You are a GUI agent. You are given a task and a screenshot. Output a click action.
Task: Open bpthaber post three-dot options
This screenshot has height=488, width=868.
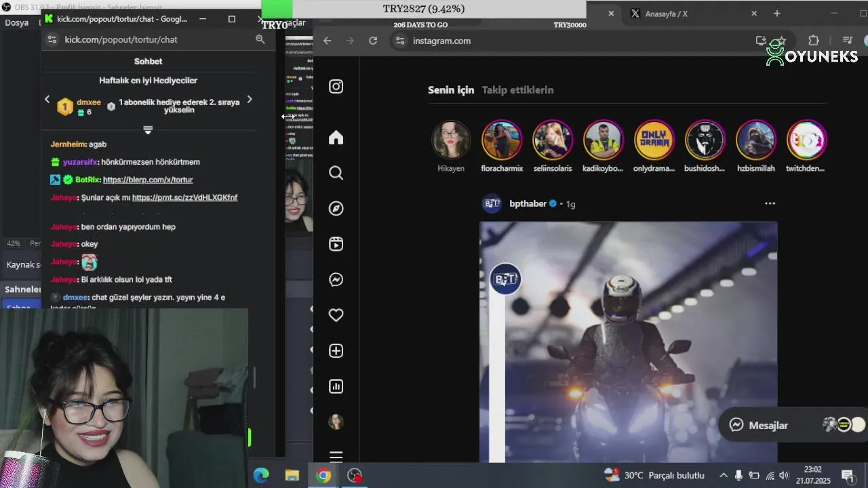770,203
